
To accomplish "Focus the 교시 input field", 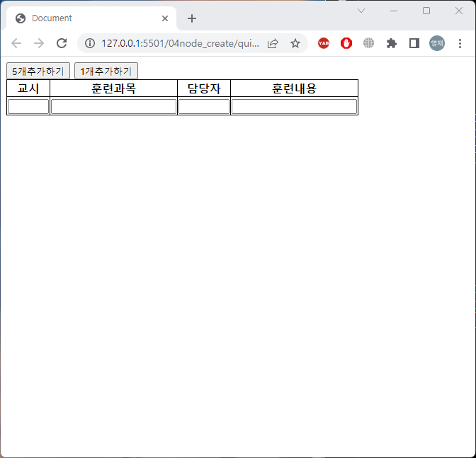I will 28,106.
